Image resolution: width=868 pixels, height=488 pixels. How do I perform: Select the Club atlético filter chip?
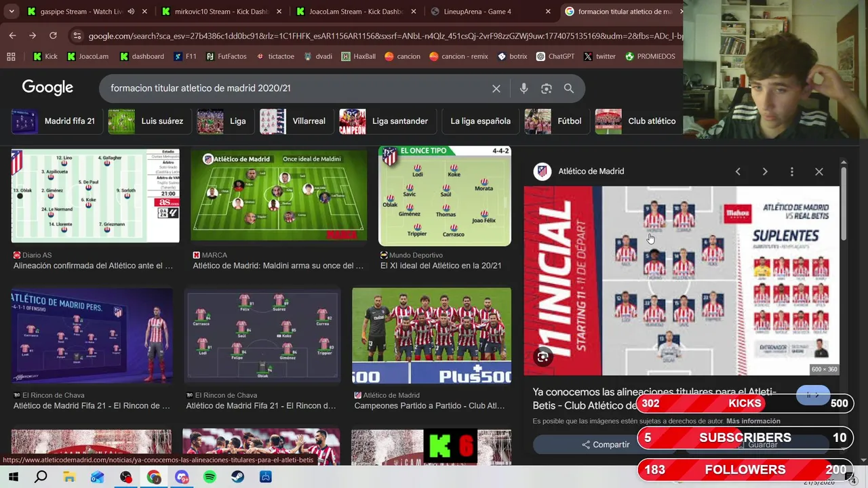click(637, 121)
